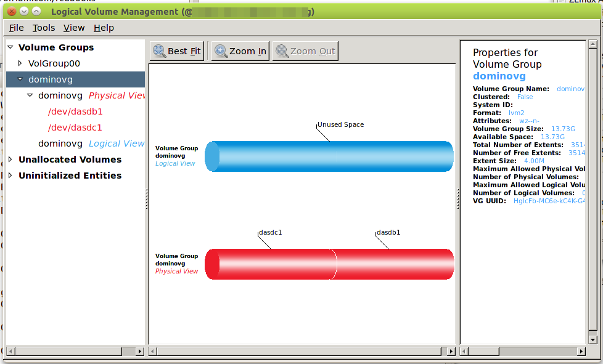Expand the Uninitialized Entities section
This screenshot has height=364, width=603.
[x=10, y=176]
